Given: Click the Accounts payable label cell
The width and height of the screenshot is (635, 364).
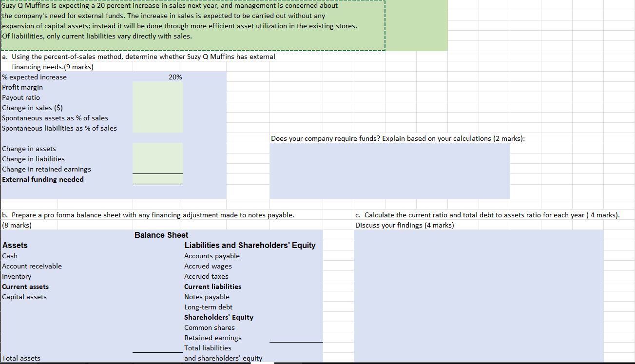Looking at the screenshot, I should click(212, 256).
